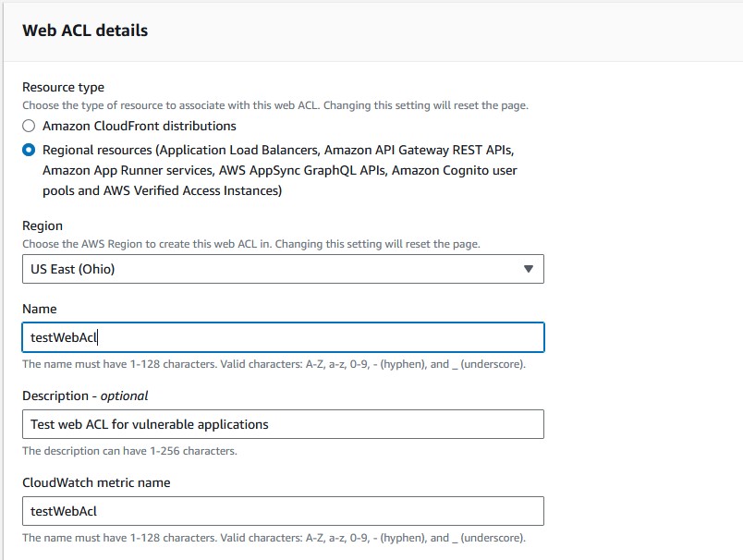Viewport: 743px width, 560px height.
Task: Click the hint below CloudWatch metric name
Action: tap(274, 538)
